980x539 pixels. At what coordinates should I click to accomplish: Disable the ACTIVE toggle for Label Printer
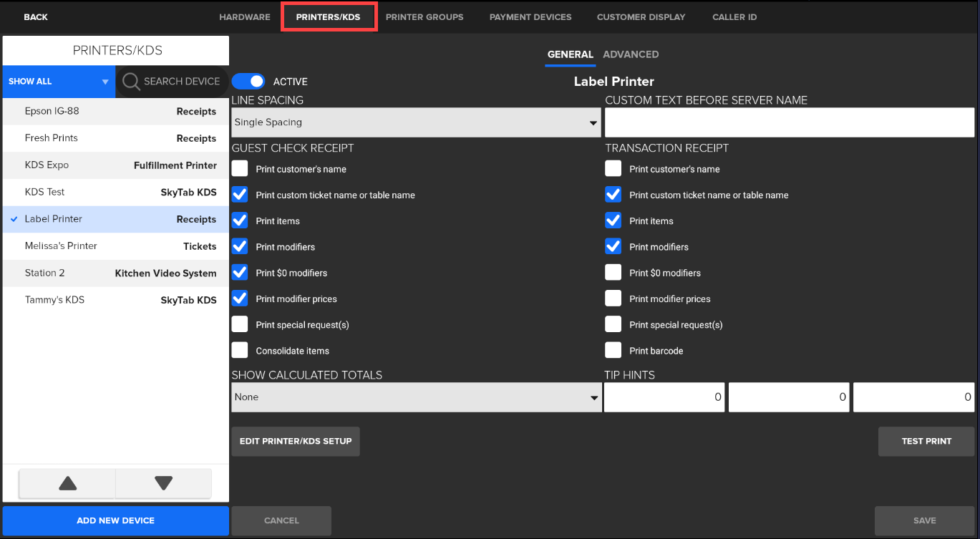pos(248,81)
